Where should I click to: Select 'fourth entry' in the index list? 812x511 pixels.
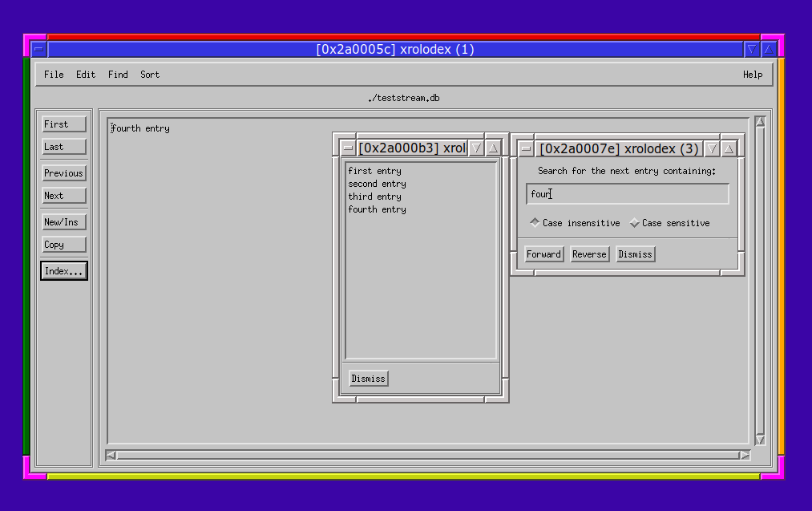pyautogui.click(x=377, y=210)
